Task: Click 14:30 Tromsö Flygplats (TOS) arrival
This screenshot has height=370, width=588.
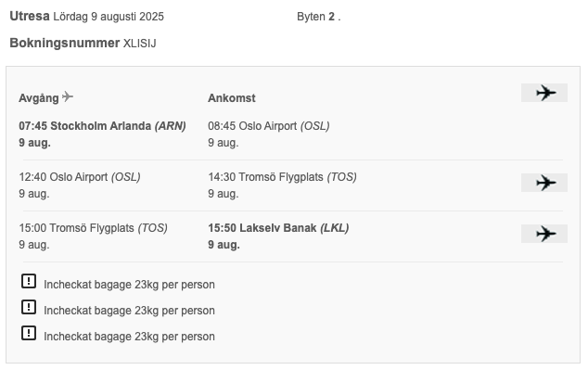Action: tap(282, 177)
